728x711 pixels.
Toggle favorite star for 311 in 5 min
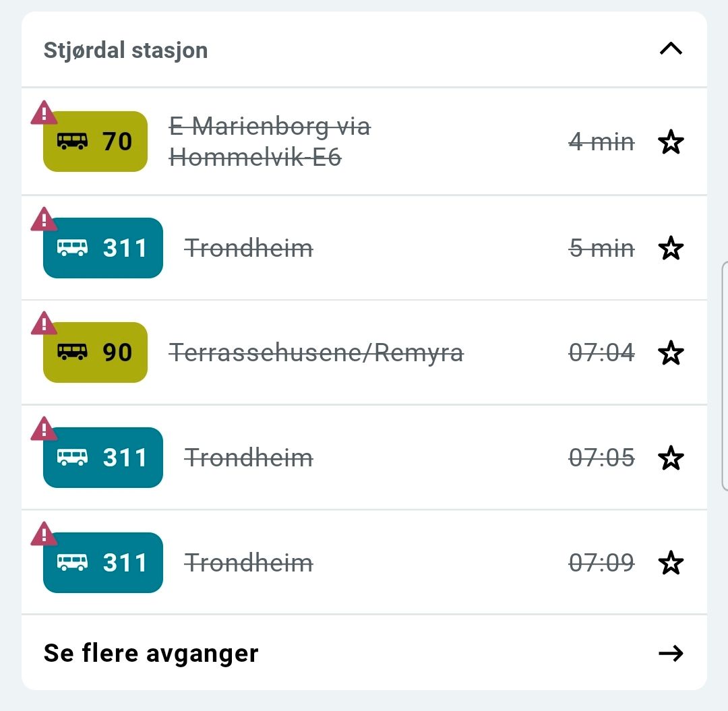pos(671,249)
